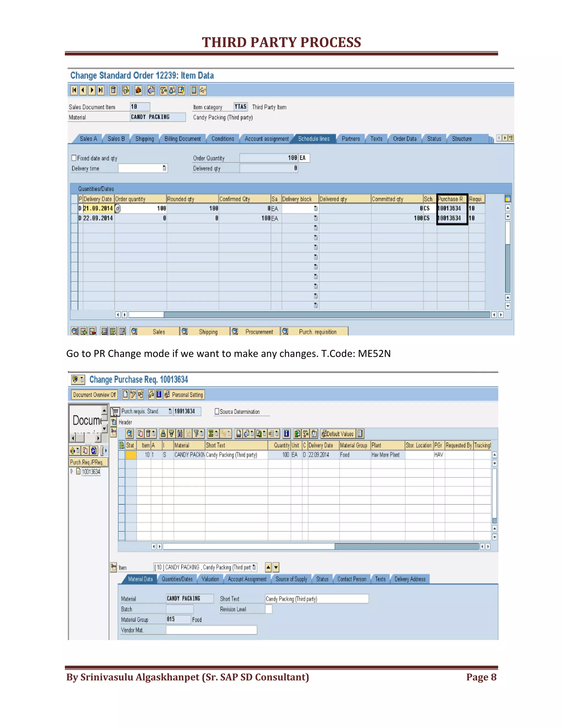Click delete schedule line icon with red minus

[93, 331]
